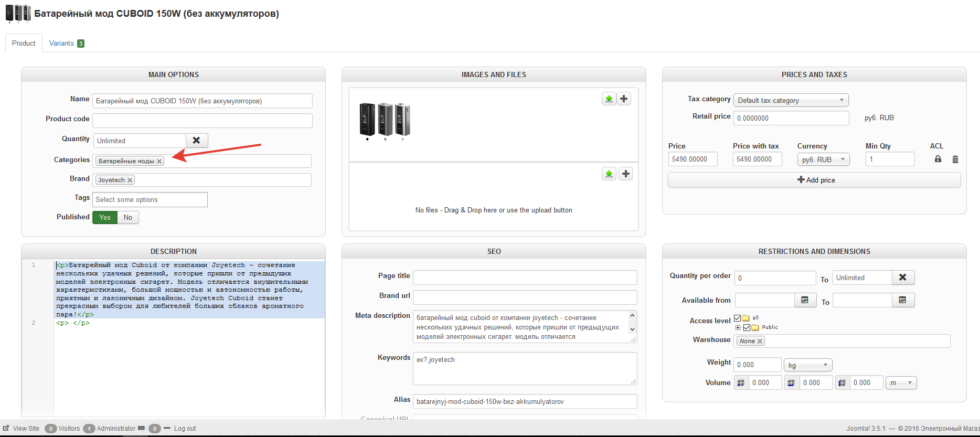The width and height of the screenshot is (980, 437).
Task: Open the price Currency dropdown
Action: point(823,159)
